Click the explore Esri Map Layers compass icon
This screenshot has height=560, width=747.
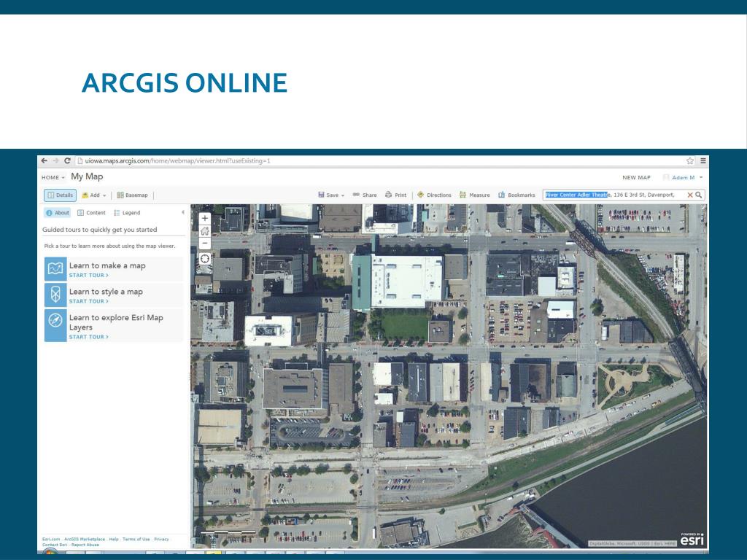click(55, 324)
